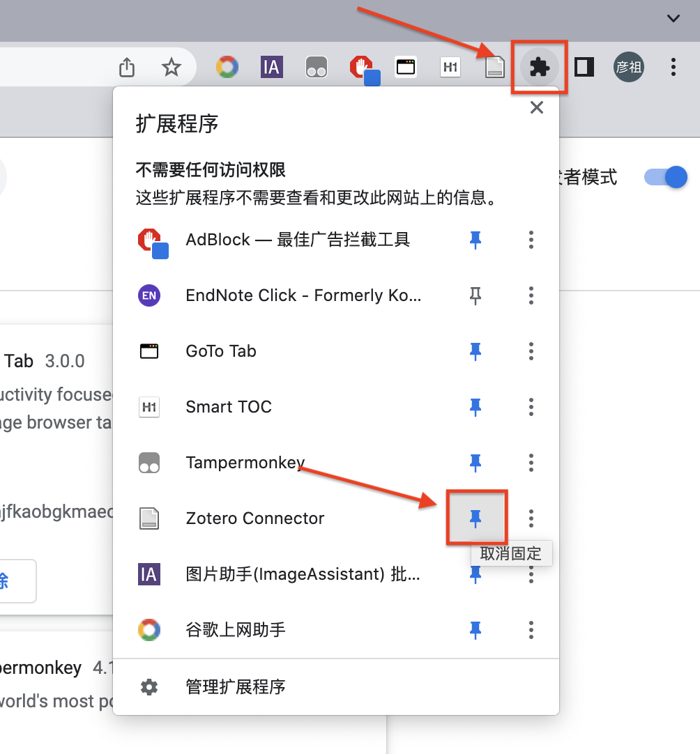
Task: Open Tampermonkey icon in browser toolbar
Action: click(x=316, y=67)
